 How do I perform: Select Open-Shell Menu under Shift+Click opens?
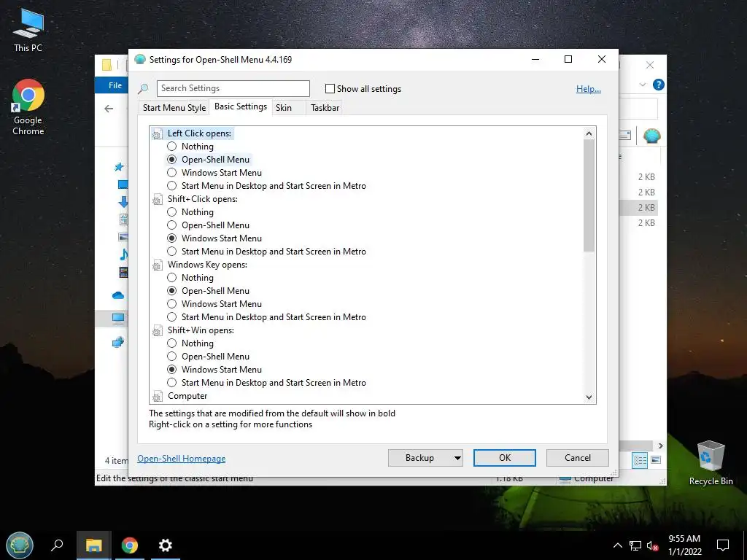tap(172, 225)
